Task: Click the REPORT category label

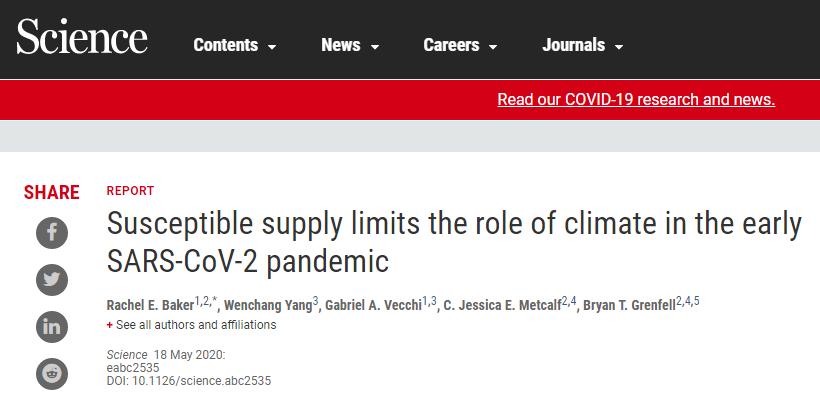Action: point(130,191)
